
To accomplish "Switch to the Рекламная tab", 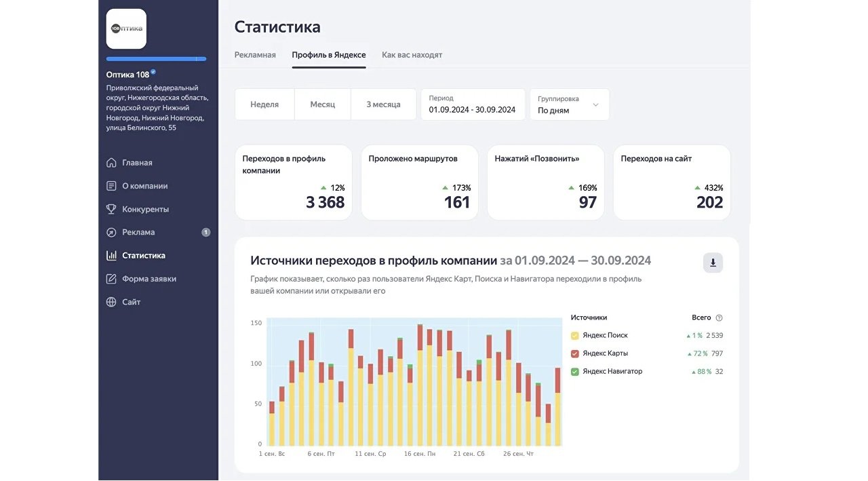I will 255,55.
